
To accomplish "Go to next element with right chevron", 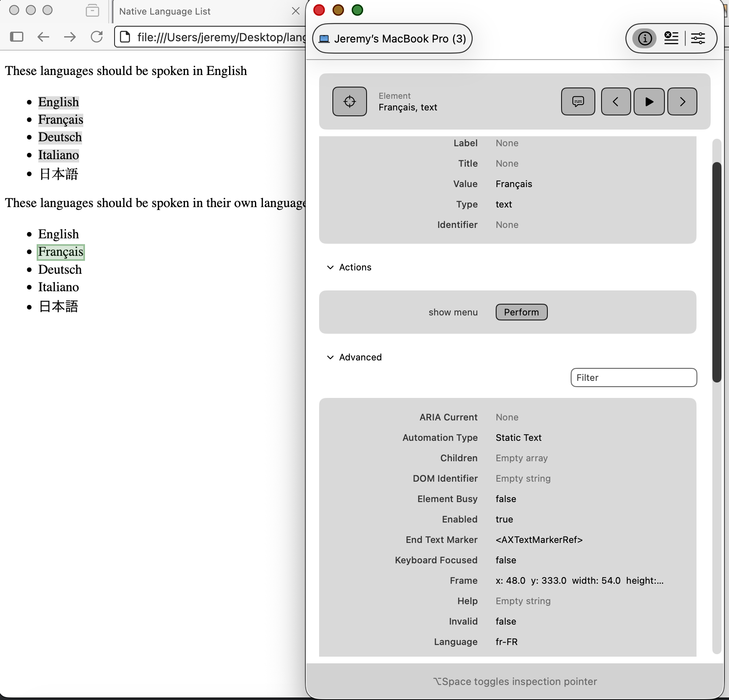I will [682, 101].
